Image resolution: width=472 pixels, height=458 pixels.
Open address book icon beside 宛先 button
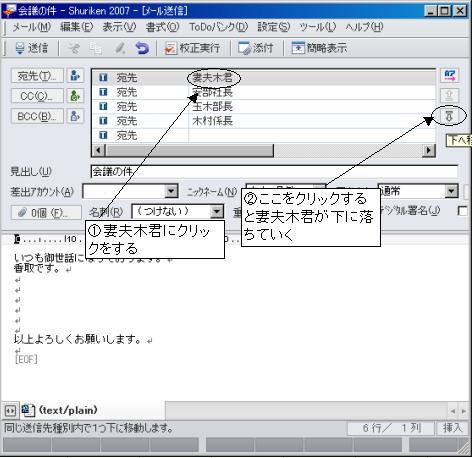tap(75, 76)
